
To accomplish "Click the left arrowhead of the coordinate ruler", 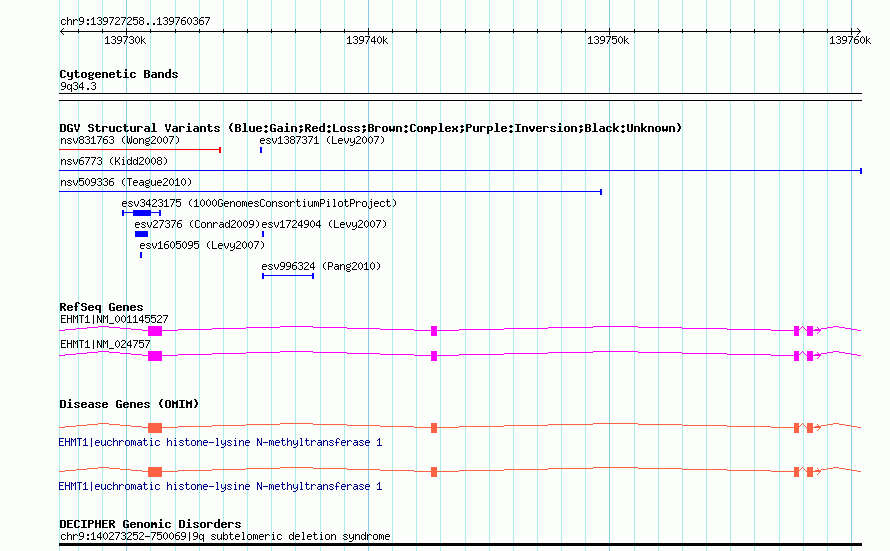I will coord(62,31).
